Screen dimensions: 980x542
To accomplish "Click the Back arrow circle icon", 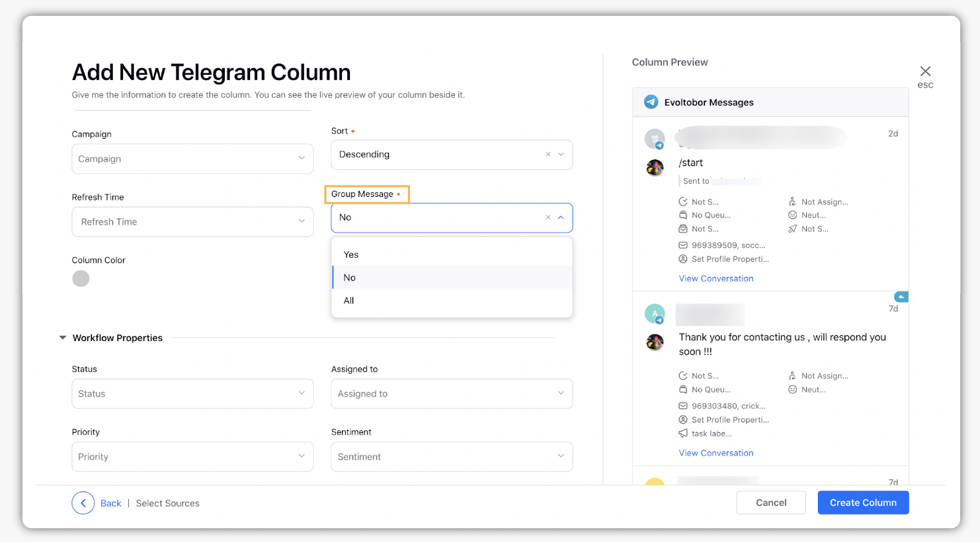I will tap(83, 503).
